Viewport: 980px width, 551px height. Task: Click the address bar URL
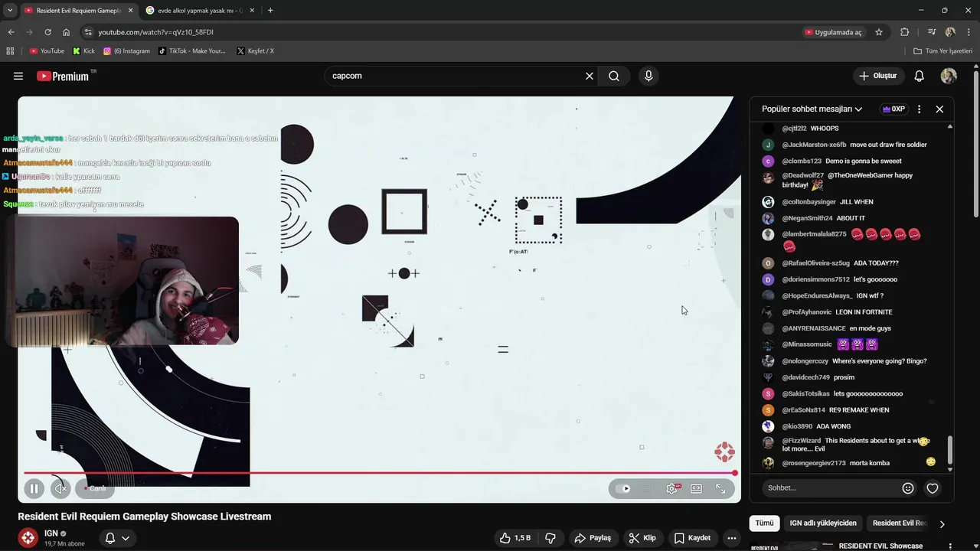(155, 32)
